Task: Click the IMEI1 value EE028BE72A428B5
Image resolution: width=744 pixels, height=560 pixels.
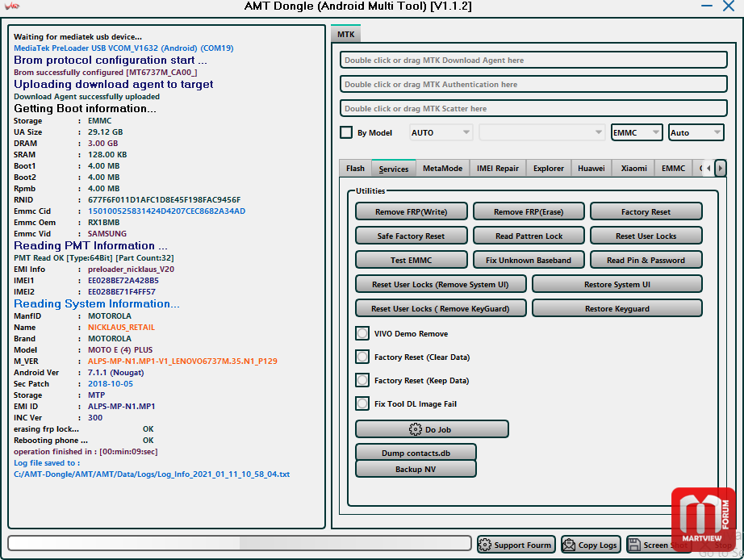Action: pyautogui.click(x=123, y=281)
